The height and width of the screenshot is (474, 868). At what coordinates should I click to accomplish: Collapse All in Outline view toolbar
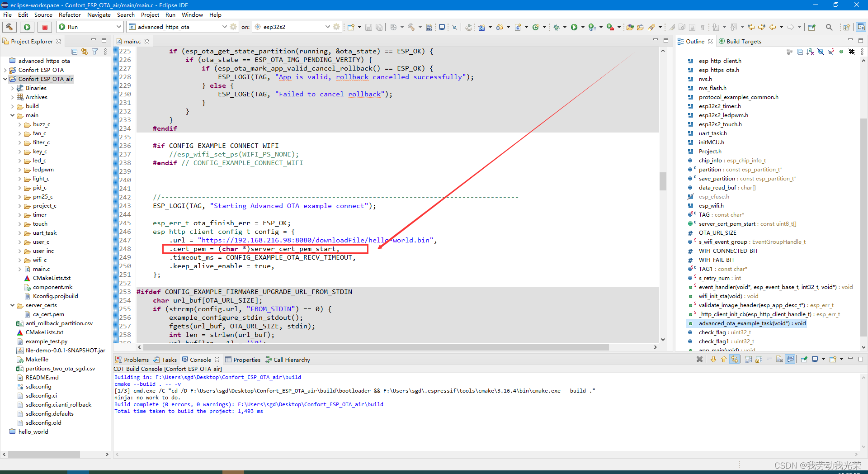[x=800, y=52]
